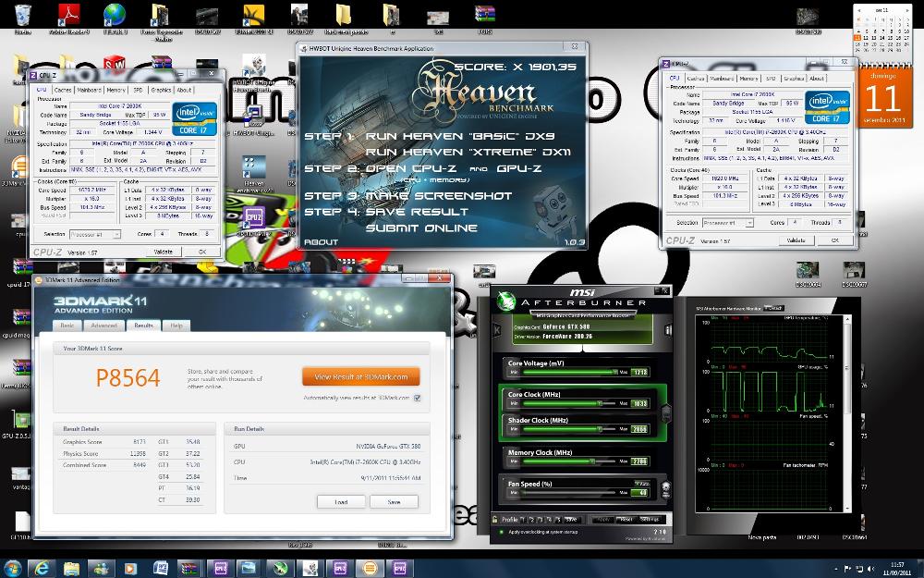Click the MSI Afterburner round logo
This screenshot has width=924, height=578.
point(505,301)
